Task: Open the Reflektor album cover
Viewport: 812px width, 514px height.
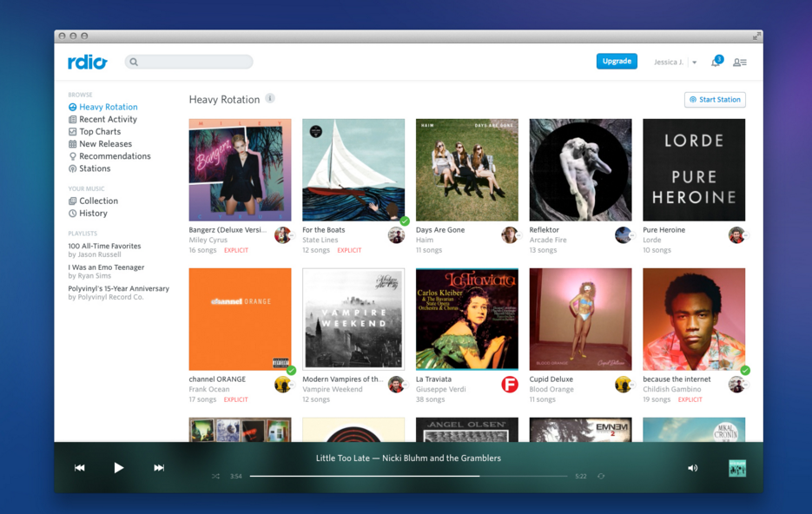Action: point(580,170)
